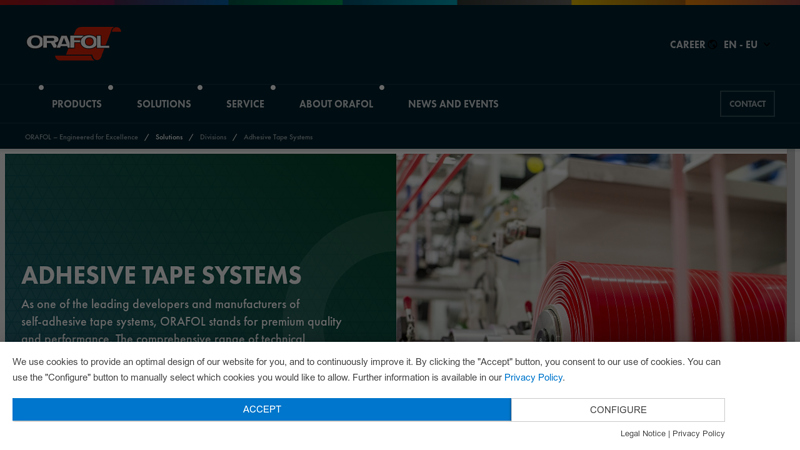Open the Legal Notice footer link

tap(643, 433)
